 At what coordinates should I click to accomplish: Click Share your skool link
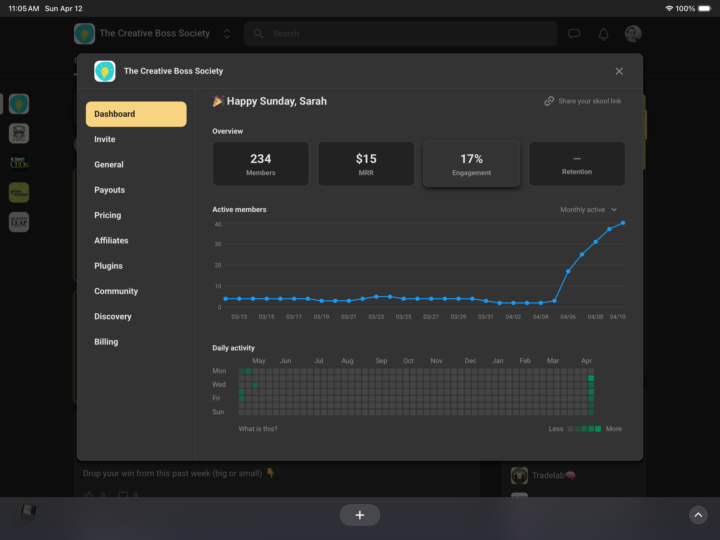click(583, 101)
